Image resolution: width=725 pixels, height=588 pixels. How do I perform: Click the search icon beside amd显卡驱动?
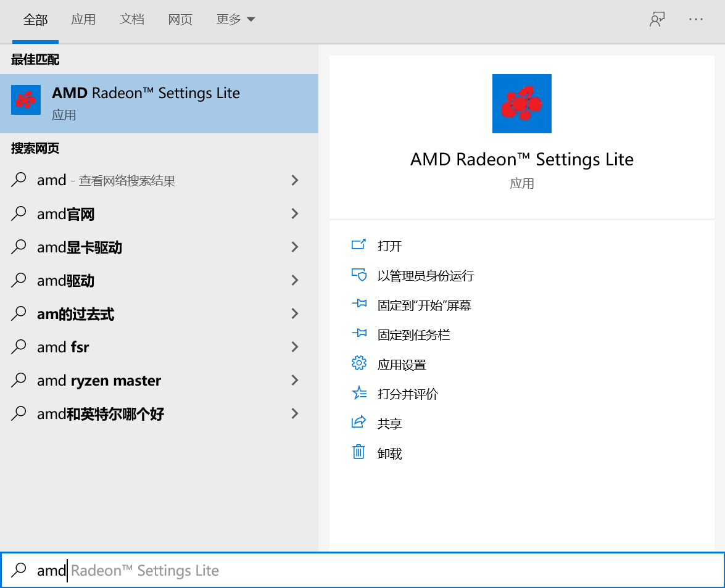pyautogui.click(x=19, y=247)
